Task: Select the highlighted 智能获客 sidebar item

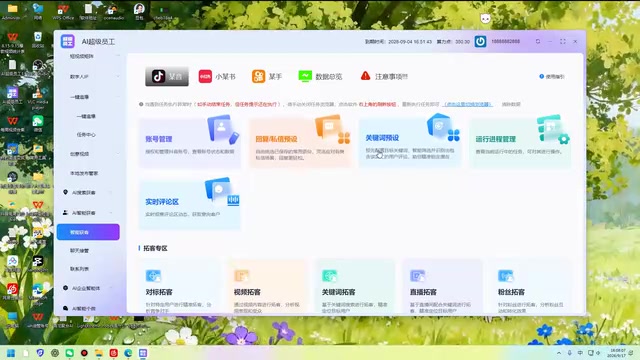Action: coord(88,232)
